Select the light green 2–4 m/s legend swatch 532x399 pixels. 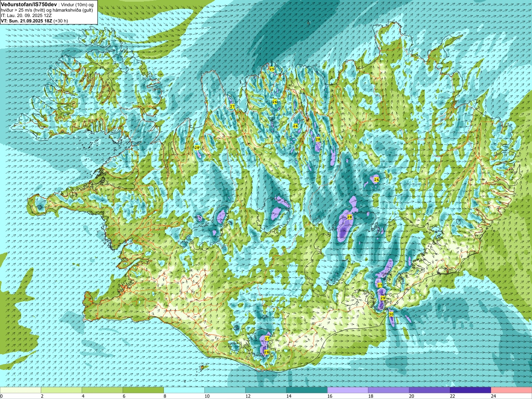point(62,390)
